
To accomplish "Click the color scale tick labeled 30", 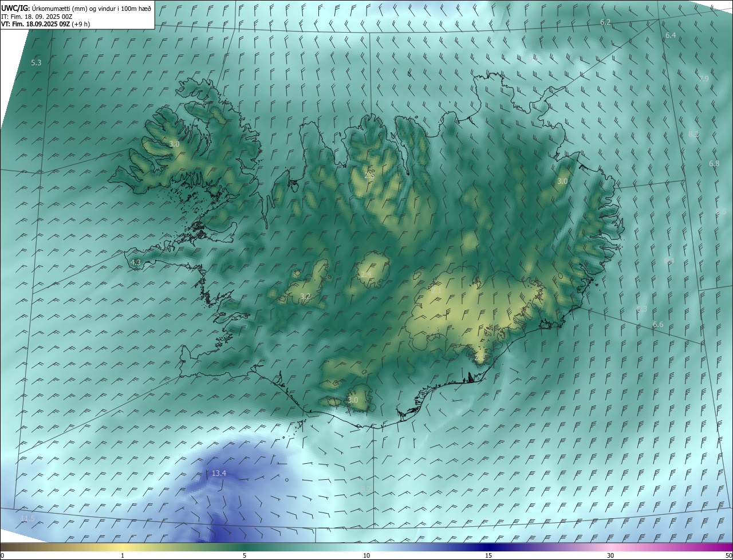I will pyautogui.click(x=610, y=555).
